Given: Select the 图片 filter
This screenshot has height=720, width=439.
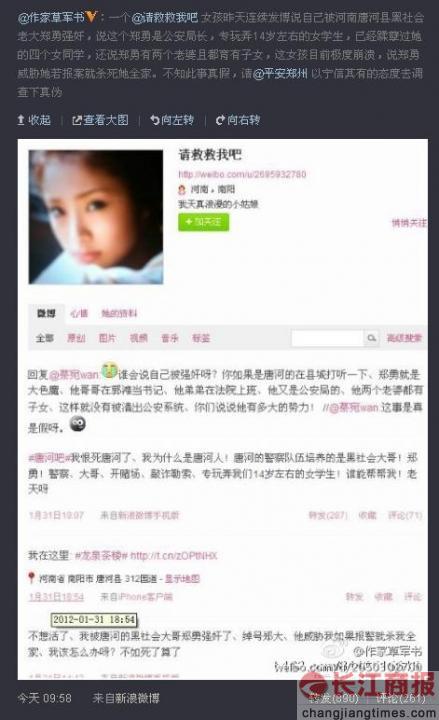Looking at the screenshot, I should 107,338.
